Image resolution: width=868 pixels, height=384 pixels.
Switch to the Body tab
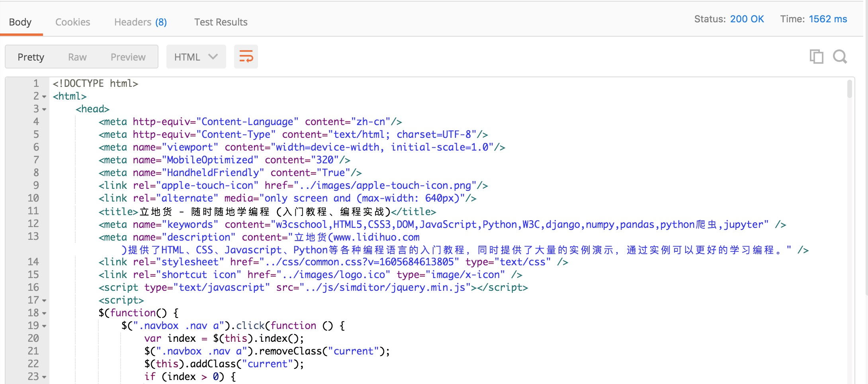point(20,22)
